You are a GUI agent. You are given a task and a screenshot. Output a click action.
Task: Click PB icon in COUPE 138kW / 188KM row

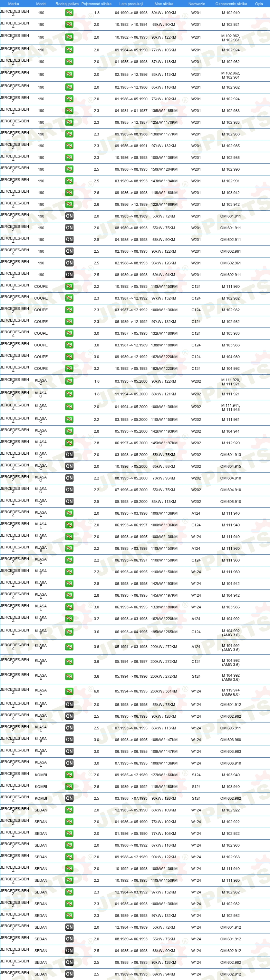[x=69, y=345]
